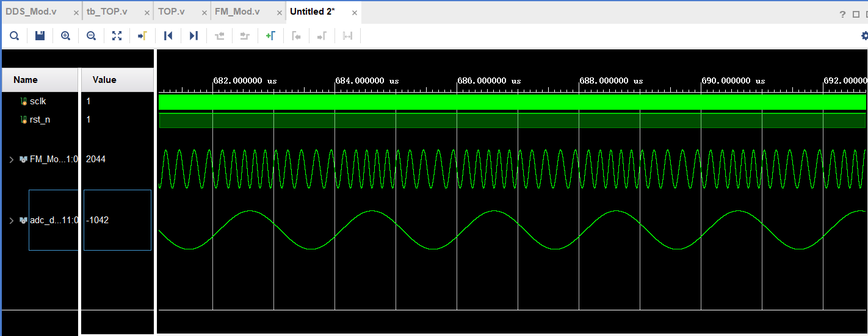Open the FM_Mod.v tab

click(237, 12)
